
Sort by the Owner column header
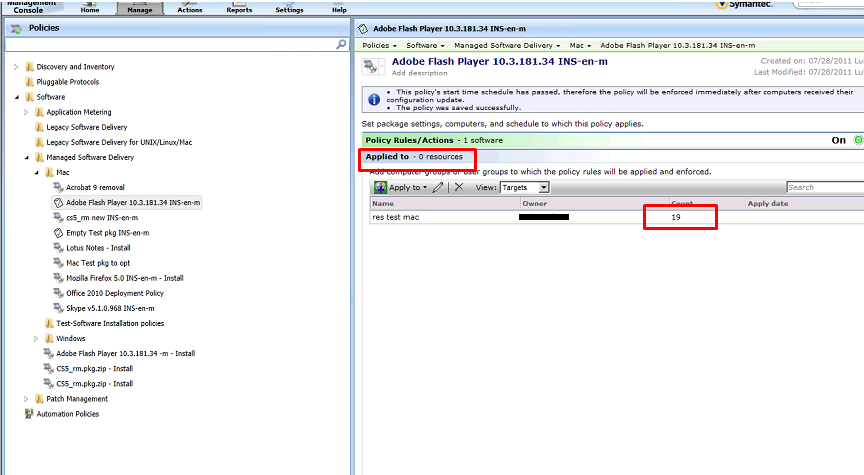click(595, 203)
